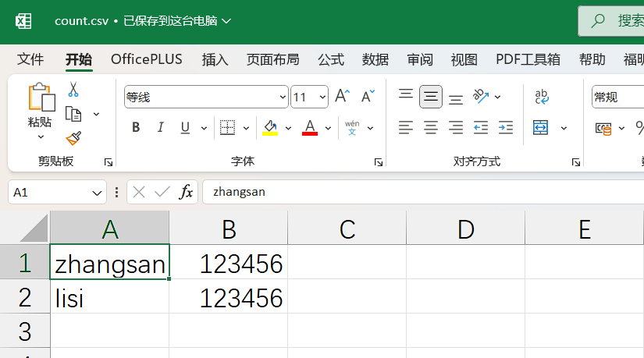Expand underline style dropdown arrow
This screenshot has height=358, width=644.
[x=204, y=128]
